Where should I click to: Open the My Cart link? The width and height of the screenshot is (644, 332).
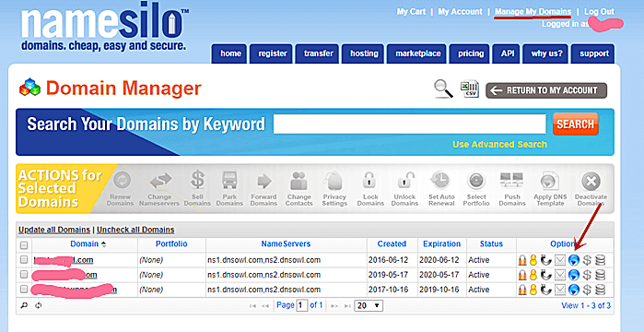pyautogui.click(x=411, y=11)
